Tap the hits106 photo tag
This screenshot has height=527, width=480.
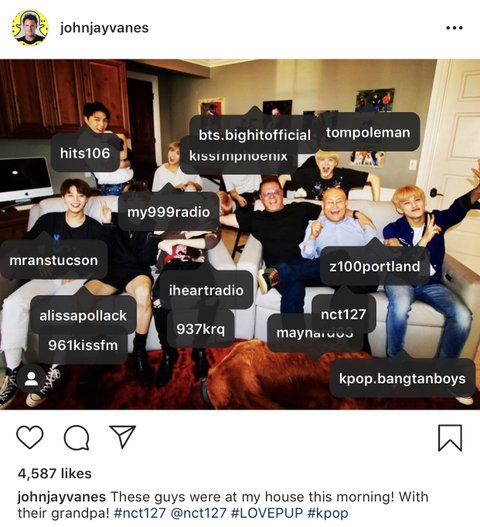pyautogui.click(x=85, y=153)
